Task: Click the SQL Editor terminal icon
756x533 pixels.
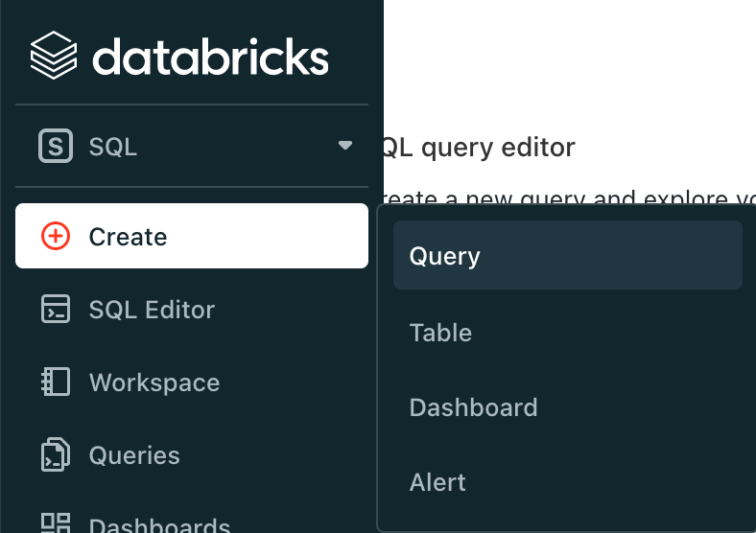Action: [56, 310]
